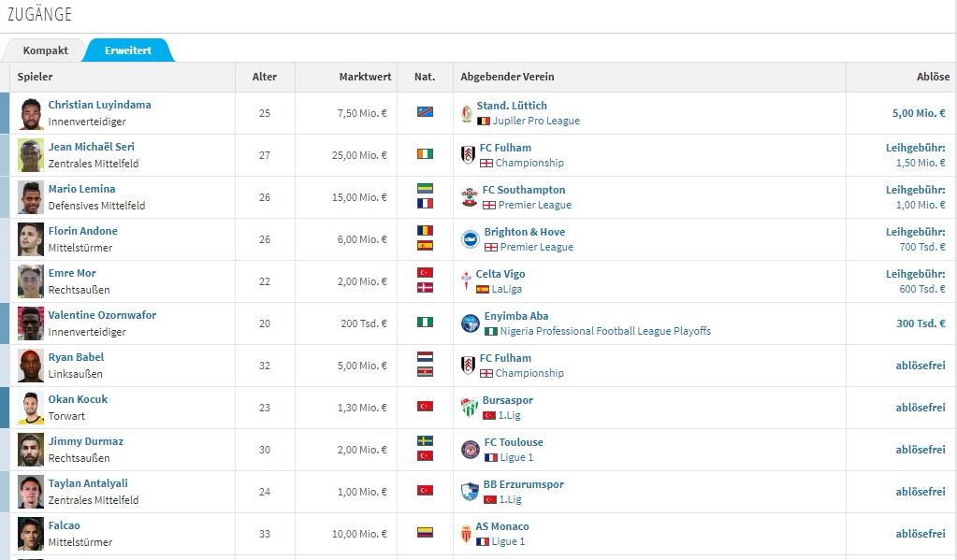Sort the table by Marktwert column header
957x560 pixels.
365,77
